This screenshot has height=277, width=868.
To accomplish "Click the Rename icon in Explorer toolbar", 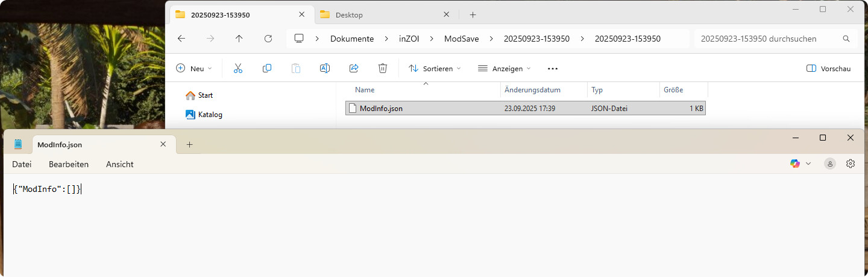I will [x=324, y=69].
